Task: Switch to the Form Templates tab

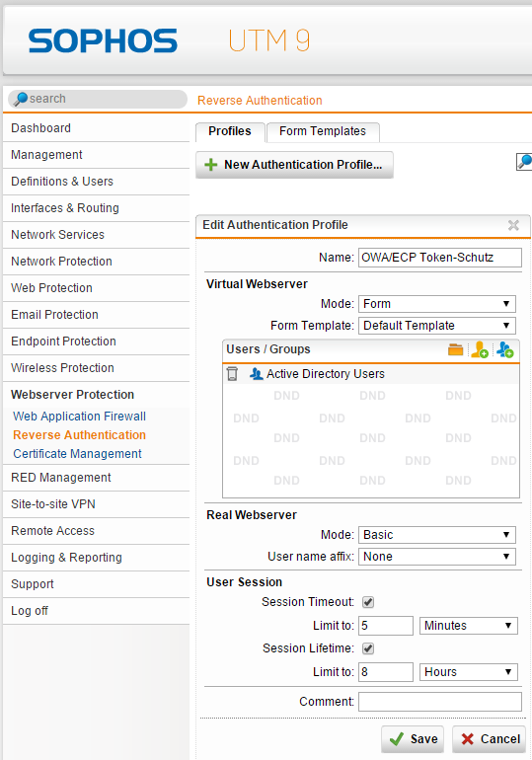Action: coord(323,132)
